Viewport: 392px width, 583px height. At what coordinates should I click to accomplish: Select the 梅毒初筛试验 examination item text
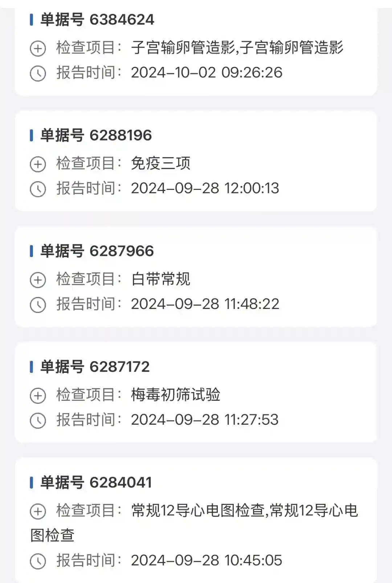point(176,395)
